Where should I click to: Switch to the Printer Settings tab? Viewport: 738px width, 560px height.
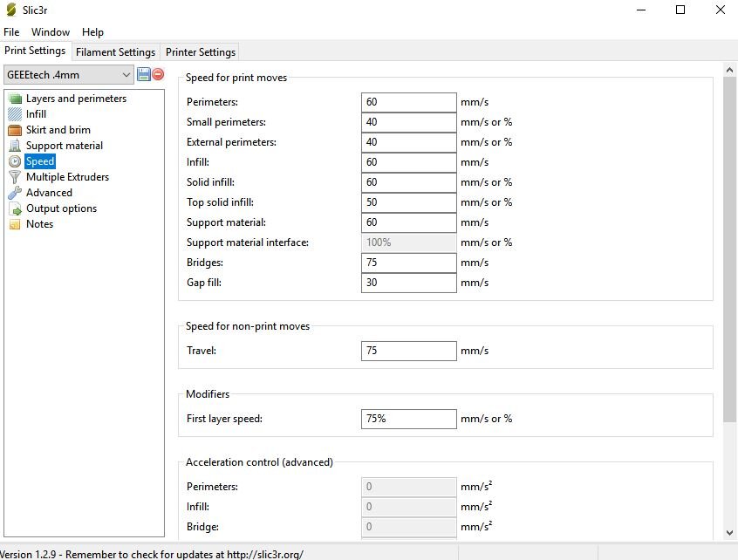tap(200, 51)
